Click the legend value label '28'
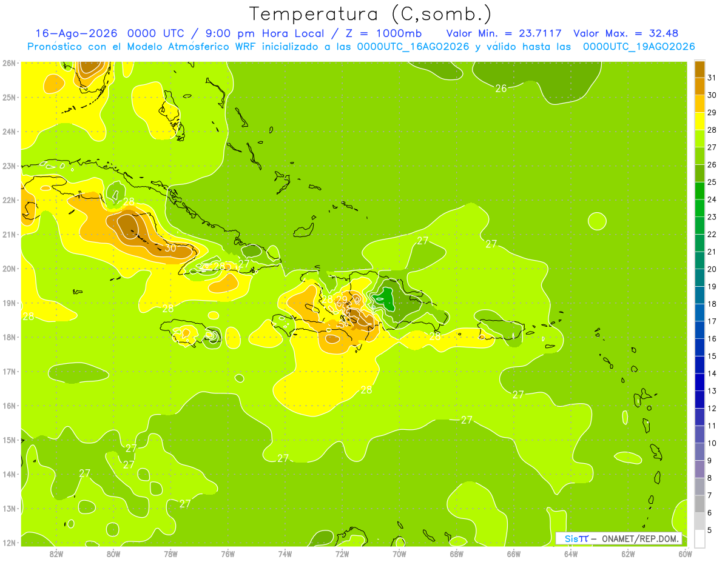 (712, 130)
